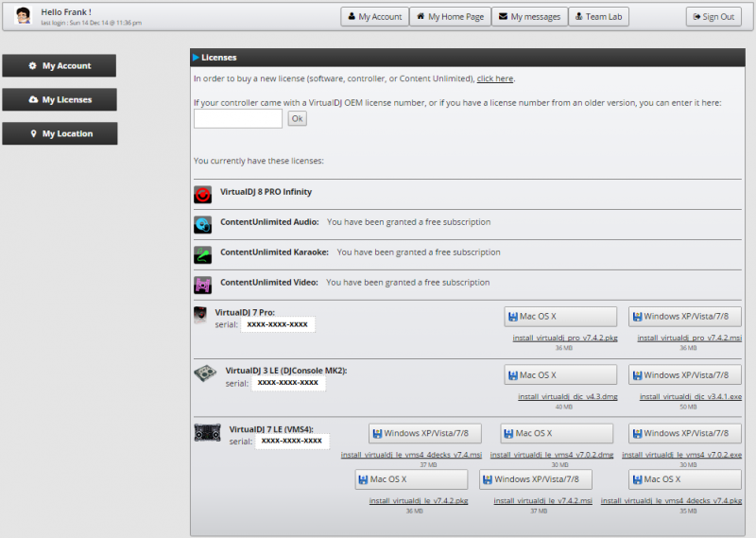Click the pin icon on My Location button
The height and width of the screenshot is (538, 756).
pyautogui.click(x=33, y=133)
